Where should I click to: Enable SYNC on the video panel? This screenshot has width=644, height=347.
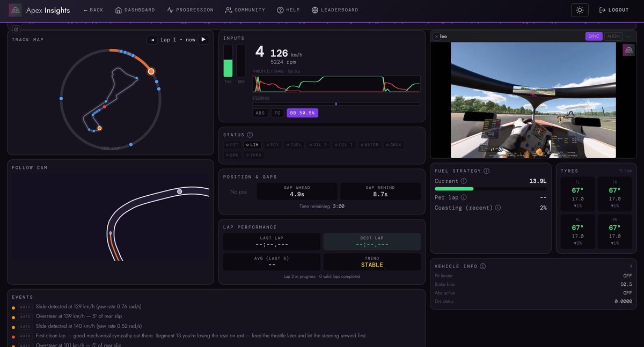(594, 36)
